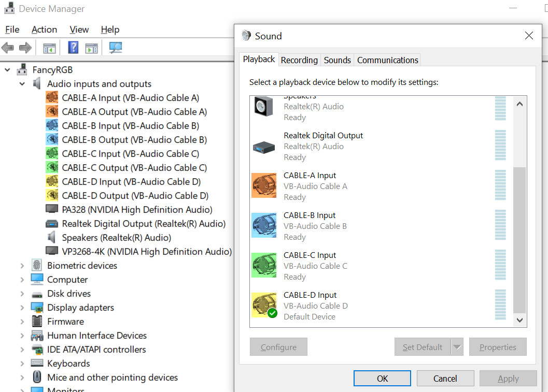The image size is (548, 392).
Task: Select the Realtek Digital Output device thumbnail in Sound
Action: pos(264,147)
